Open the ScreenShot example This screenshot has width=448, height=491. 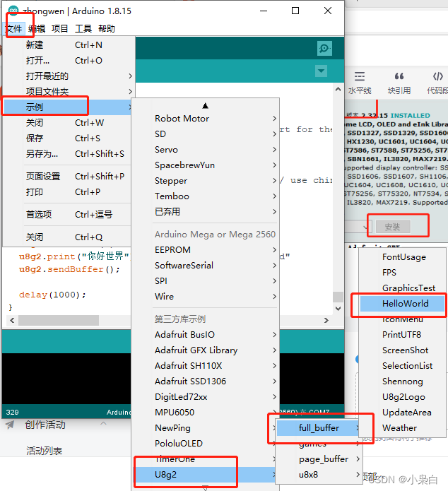pos(402,350)
